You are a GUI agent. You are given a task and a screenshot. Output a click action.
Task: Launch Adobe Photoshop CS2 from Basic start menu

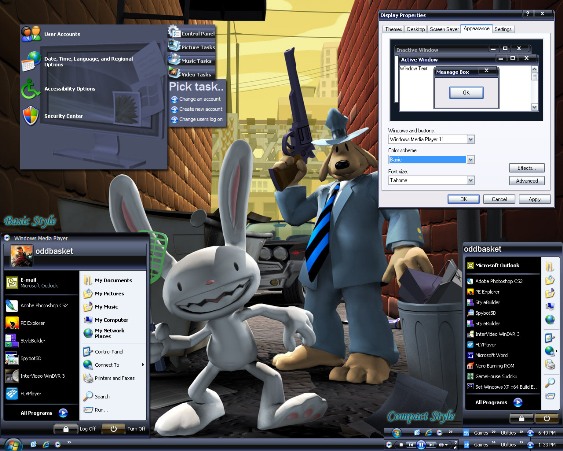tap(40, 306)
